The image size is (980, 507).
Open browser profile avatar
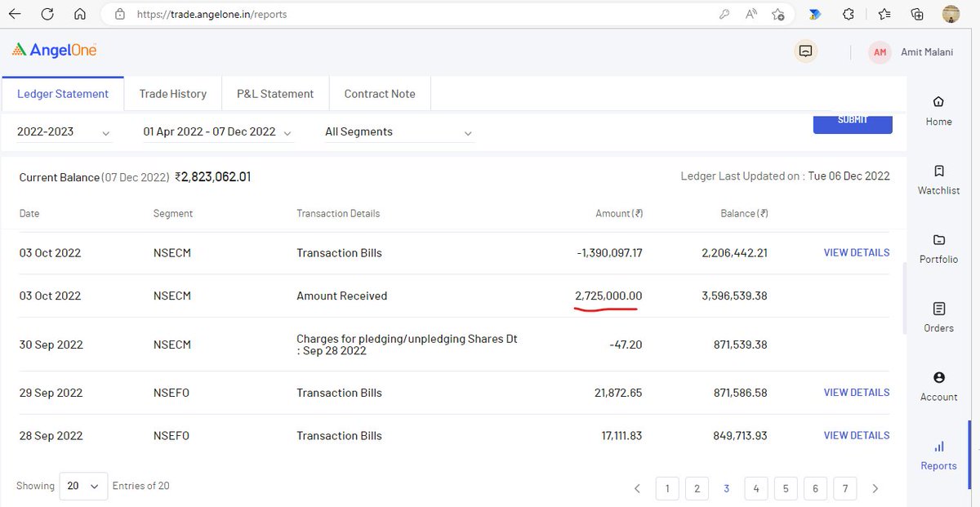click(x=951, y=14)
